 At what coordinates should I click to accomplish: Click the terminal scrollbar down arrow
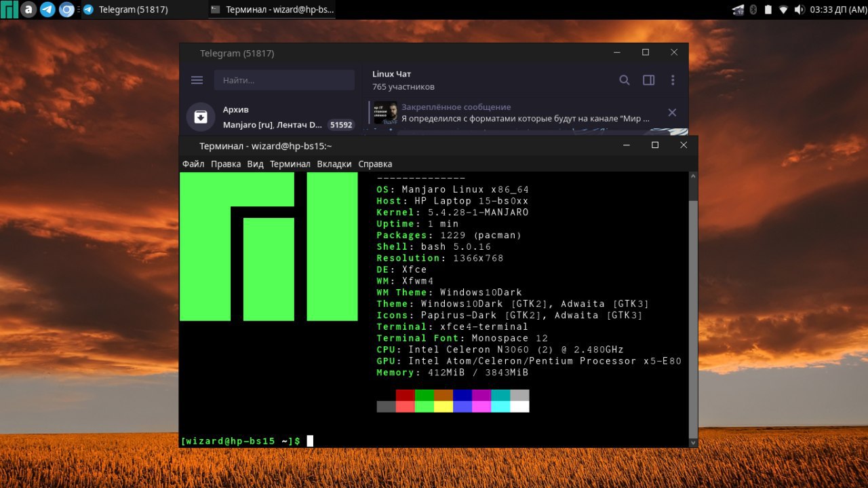click(x=693, y=443)
